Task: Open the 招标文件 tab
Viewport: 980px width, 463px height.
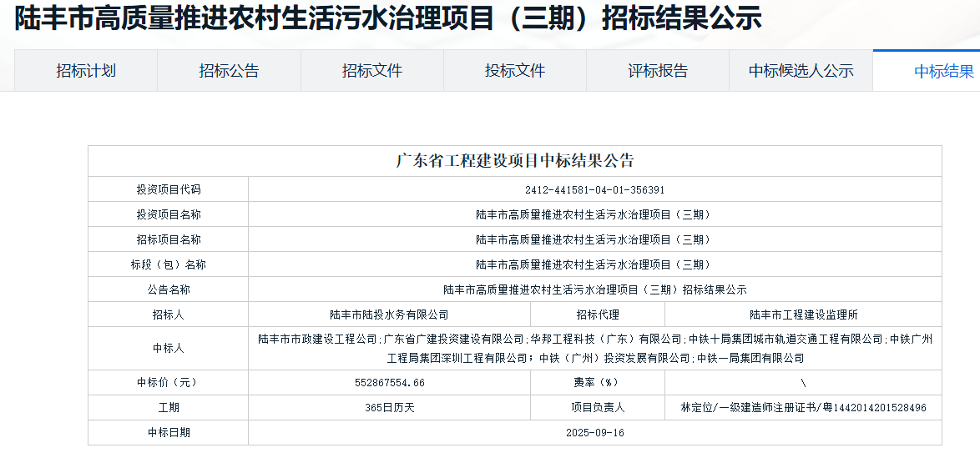Action: [x=371, y=71]
